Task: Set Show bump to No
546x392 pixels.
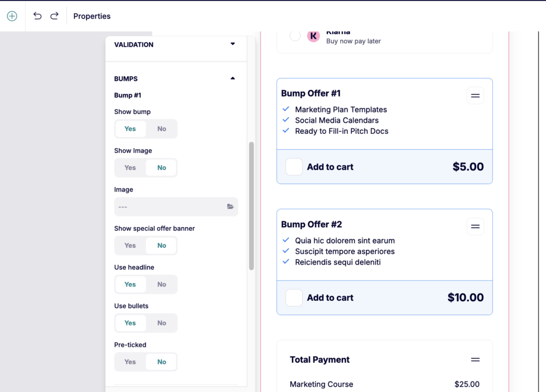Action: (x=162, y=129)
